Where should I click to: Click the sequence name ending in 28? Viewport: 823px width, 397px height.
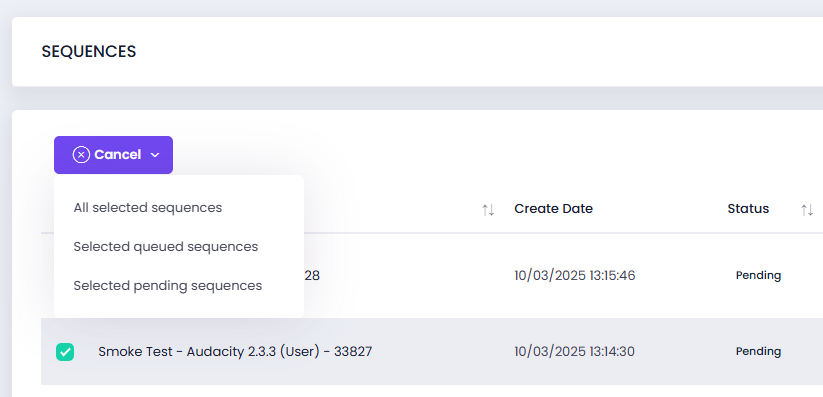click(312, 275)
